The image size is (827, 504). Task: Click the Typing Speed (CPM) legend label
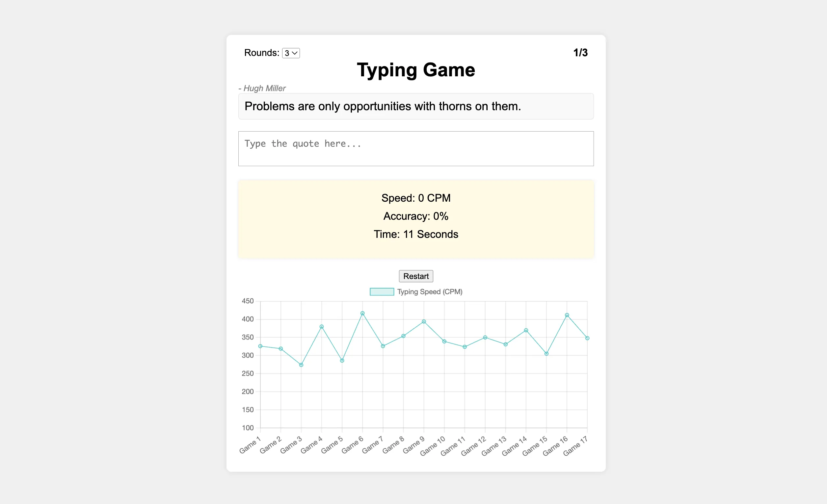[x=429, y=292]
